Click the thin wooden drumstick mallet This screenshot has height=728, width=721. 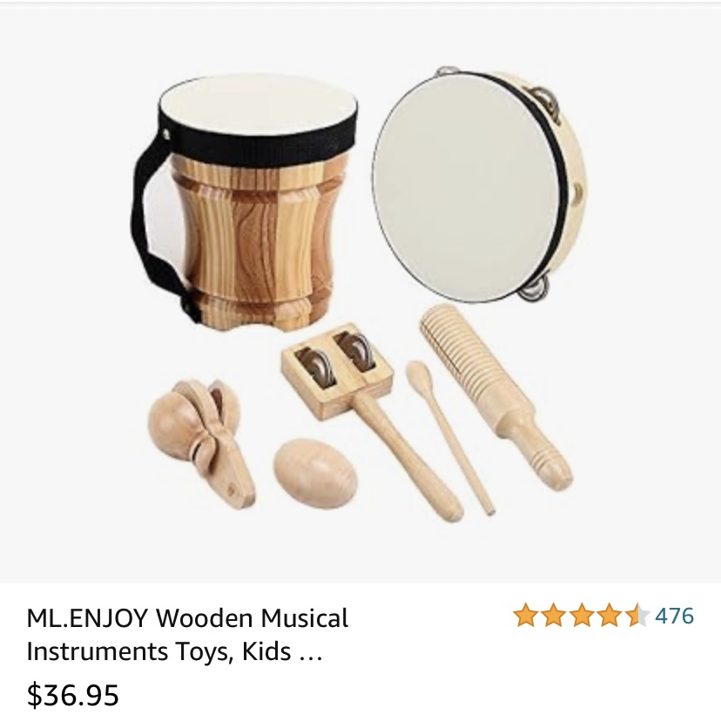448,436
